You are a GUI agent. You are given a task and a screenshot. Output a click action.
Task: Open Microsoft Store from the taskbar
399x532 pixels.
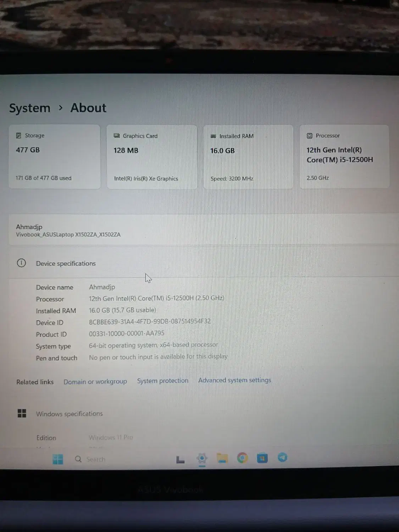[x=262, y=458]
